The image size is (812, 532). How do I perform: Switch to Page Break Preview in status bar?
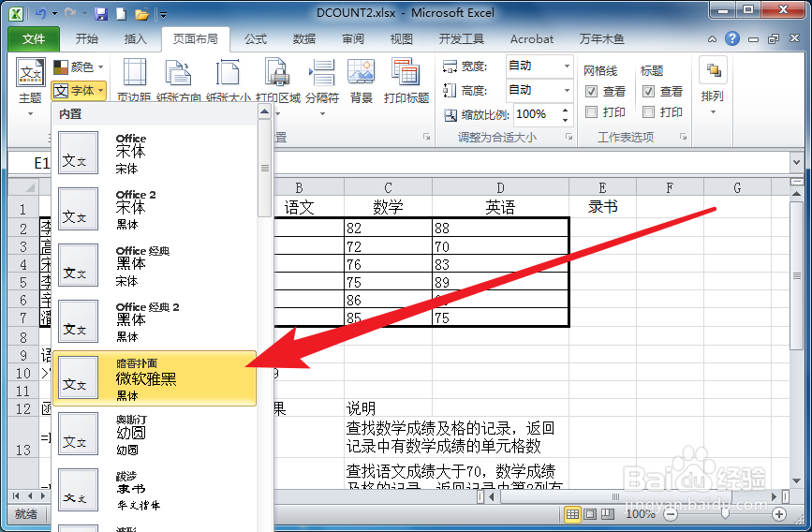click(x=608, y=514)
